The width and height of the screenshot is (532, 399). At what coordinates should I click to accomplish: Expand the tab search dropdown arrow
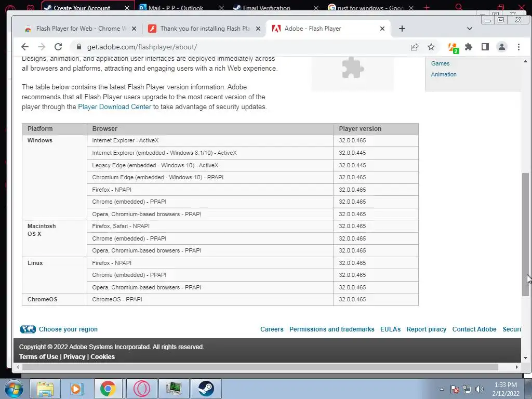click(470, 29)
